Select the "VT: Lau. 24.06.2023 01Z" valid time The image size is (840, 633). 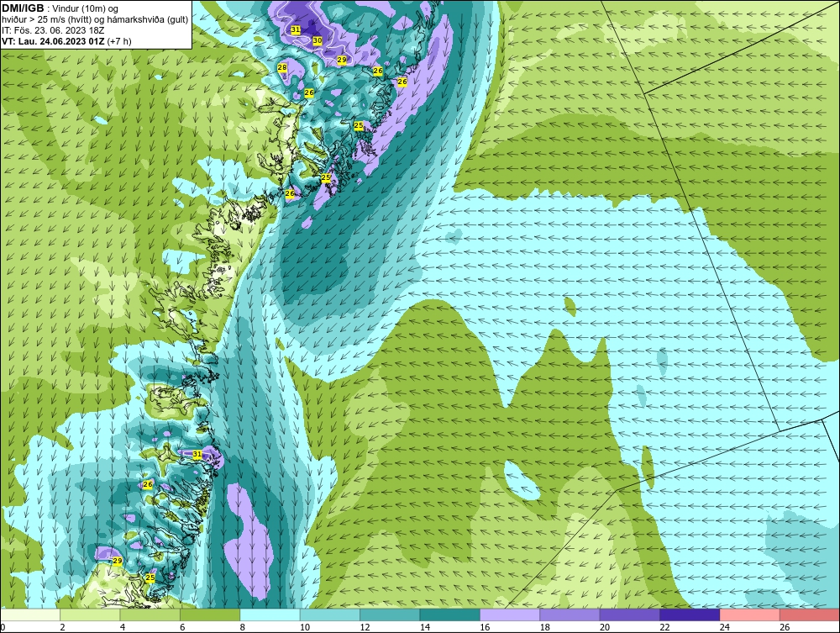53,41
